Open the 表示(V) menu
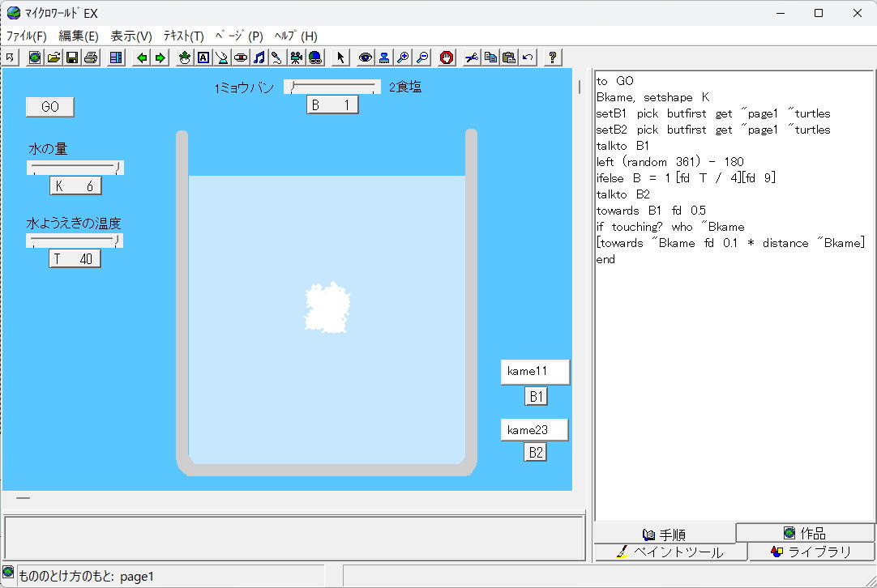The image size is (877, 588). coord(130,36)
